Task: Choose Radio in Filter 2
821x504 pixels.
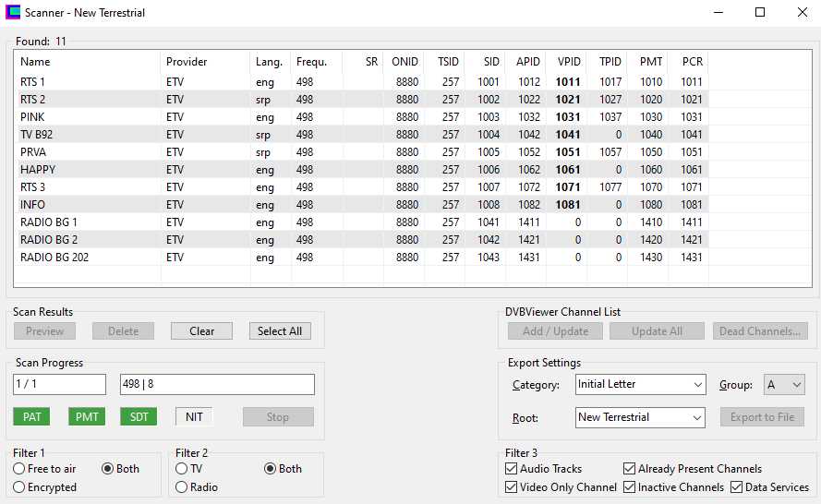Action: (x=197, y=487)
